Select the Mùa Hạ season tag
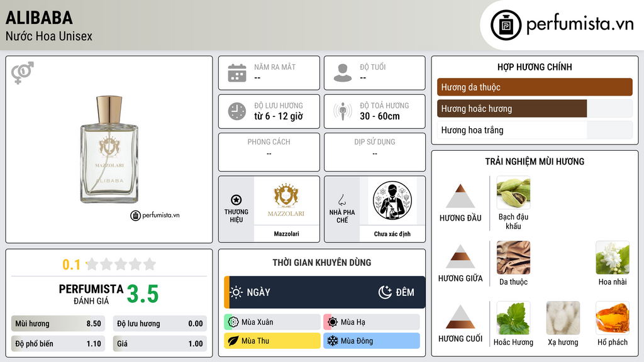644x362 pixels. coord(372,322)
